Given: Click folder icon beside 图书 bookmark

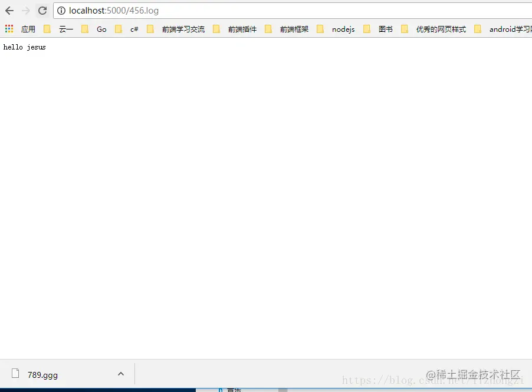Looking at the screenshot, I should click(x=367, y=29).
